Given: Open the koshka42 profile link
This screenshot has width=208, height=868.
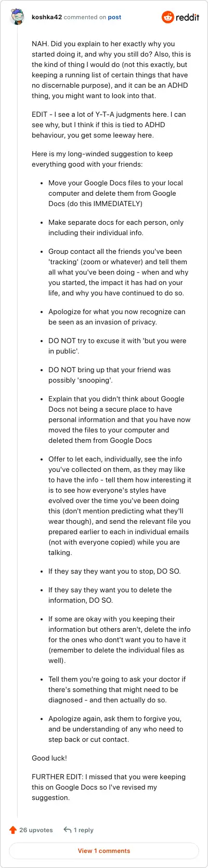Looking at the screenshot, I should tap(47, 17).
